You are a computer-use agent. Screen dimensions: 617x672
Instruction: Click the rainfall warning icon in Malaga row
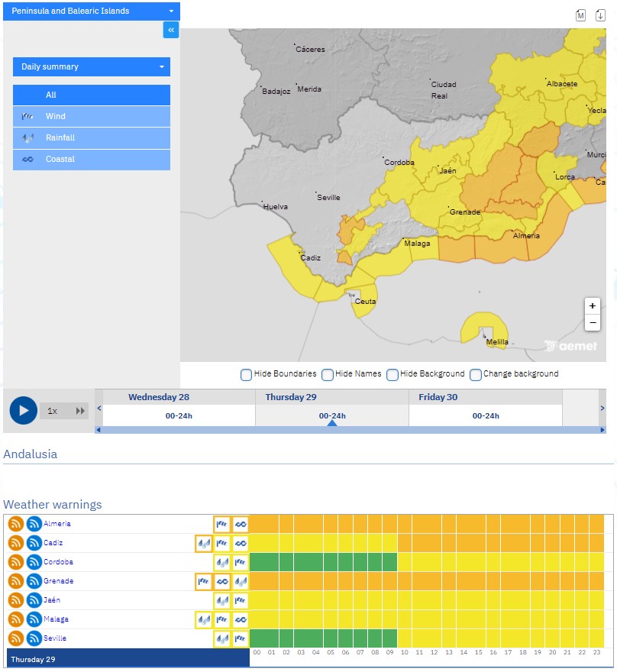click(204, 619)
